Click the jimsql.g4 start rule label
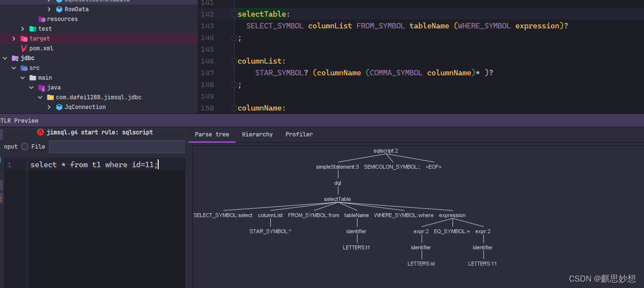The image size is (644, 288). [x=100, y=132]
